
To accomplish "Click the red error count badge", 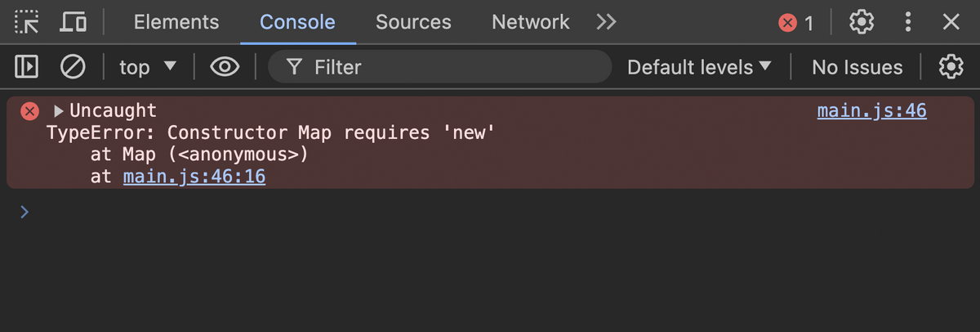I will (796, 23).
